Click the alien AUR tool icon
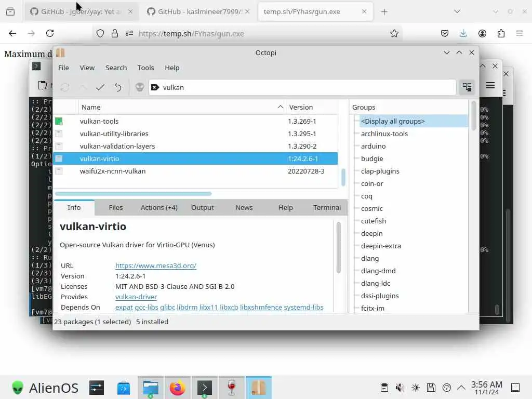 coord(140,87)
